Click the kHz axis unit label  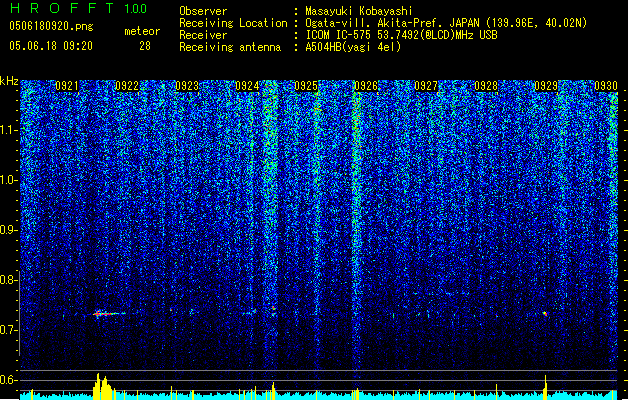9,81
